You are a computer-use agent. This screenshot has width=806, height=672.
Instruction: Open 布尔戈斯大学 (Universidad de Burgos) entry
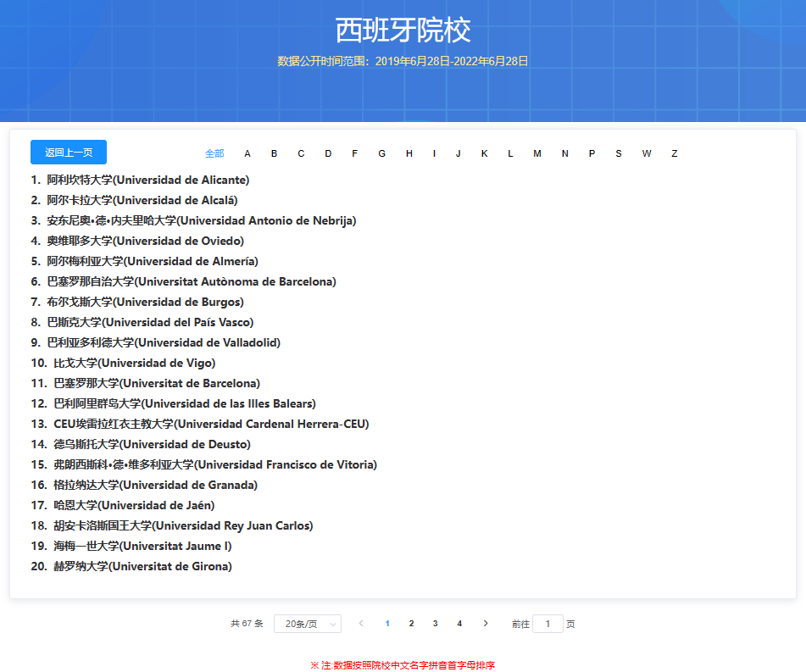(137, 302)
